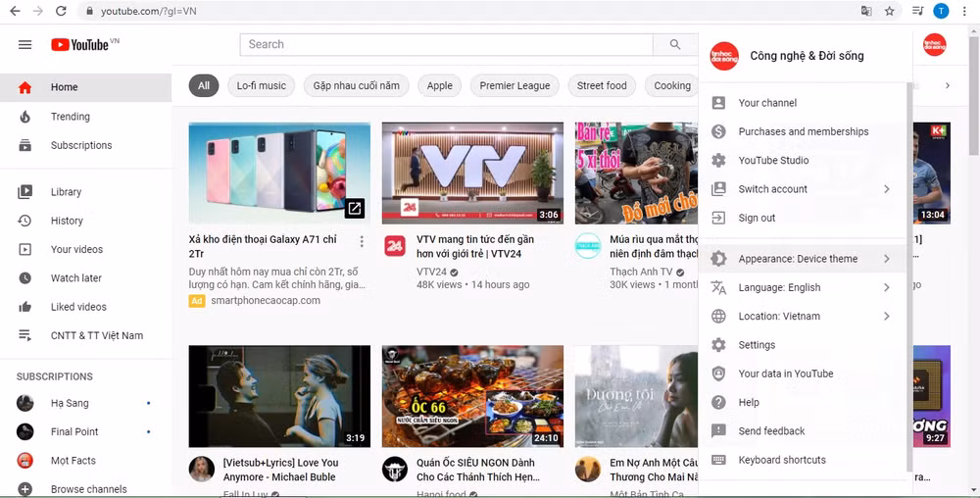
Task: Expand the Language: English submenu
Action: (x=887, y=287)
